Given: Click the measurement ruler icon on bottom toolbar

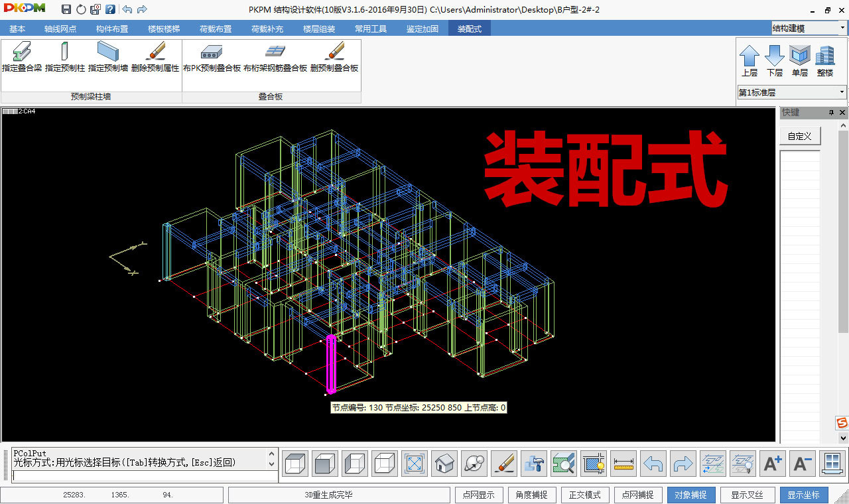Looking at the screenshot, I should 623,463.
